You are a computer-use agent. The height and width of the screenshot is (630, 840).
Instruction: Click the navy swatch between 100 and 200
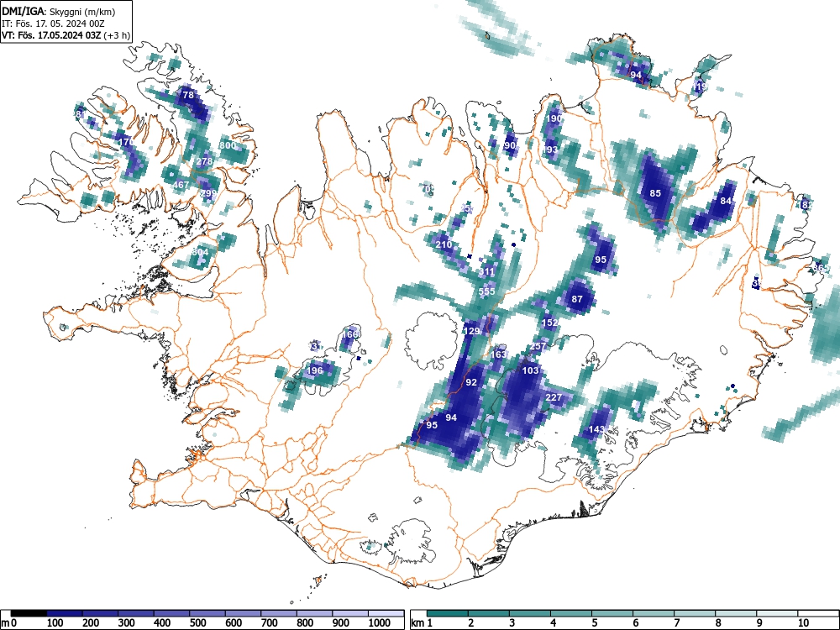pyautogui.click(x=65, y=613)
